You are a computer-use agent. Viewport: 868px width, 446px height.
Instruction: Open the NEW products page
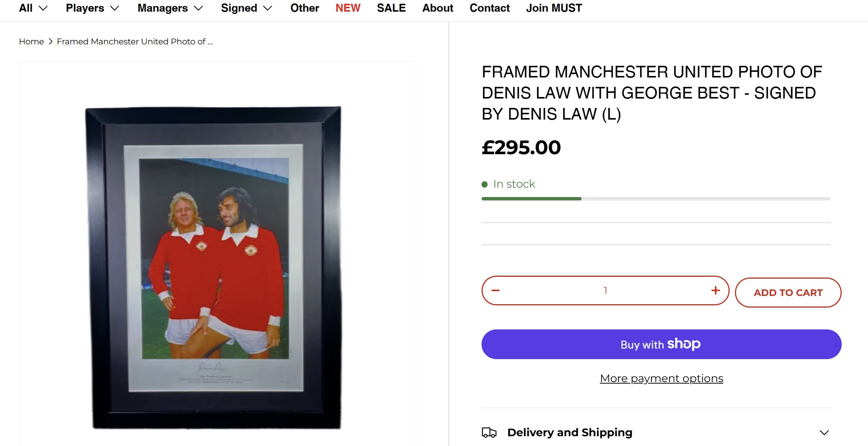(x=348, y=8)
